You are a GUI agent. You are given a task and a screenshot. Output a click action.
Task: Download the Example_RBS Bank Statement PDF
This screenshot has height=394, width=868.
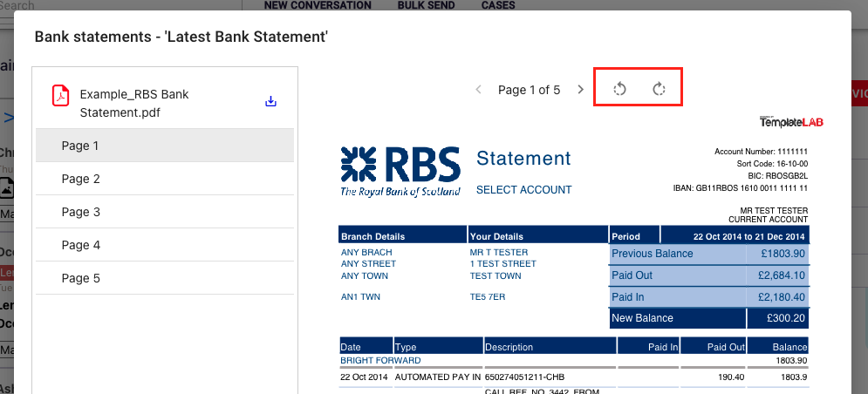point(270,102)
